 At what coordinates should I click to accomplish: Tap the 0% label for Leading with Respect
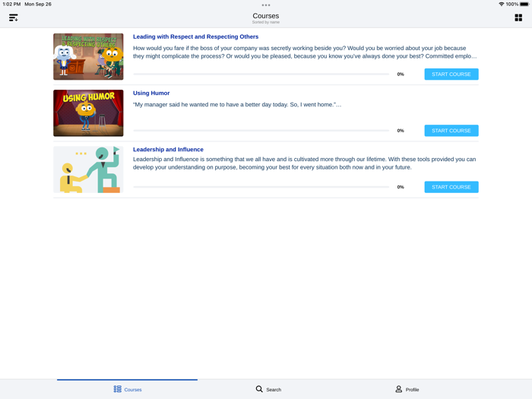tap(401, 74)
